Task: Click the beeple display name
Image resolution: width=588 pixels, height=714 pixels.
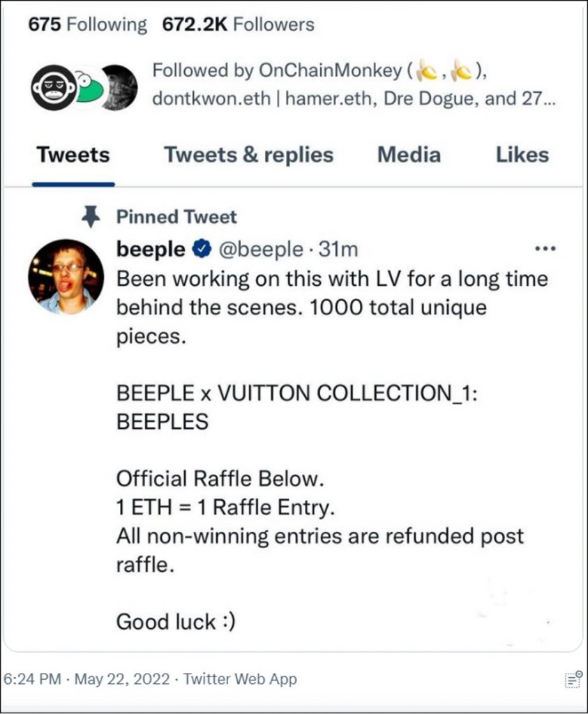Action: (x=151, y=249)
